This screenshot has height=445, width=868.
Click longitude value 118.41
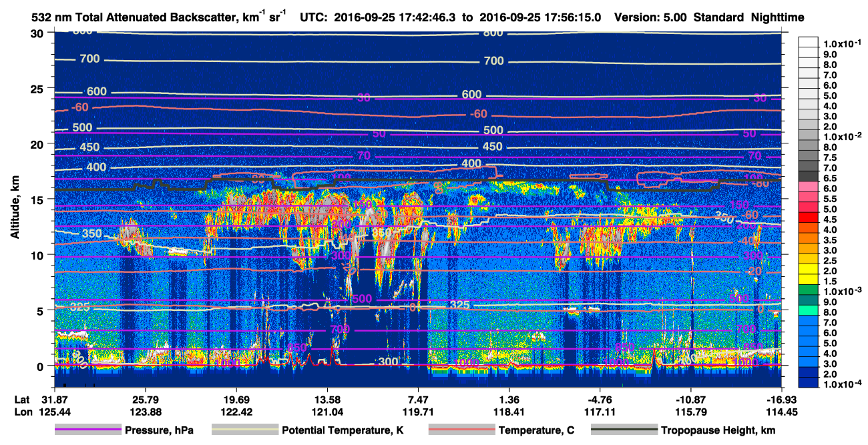click(509, 411)
